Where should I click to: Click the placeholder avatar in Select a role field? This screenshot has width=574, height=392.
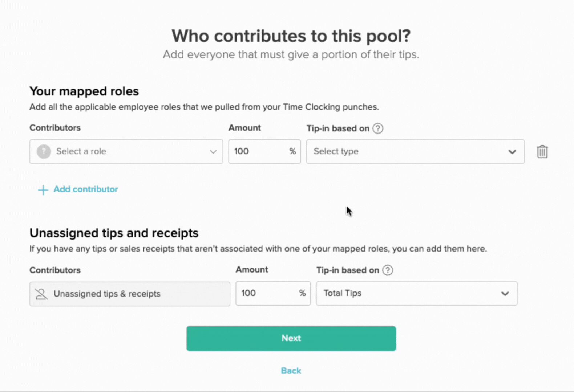point(43,151)
